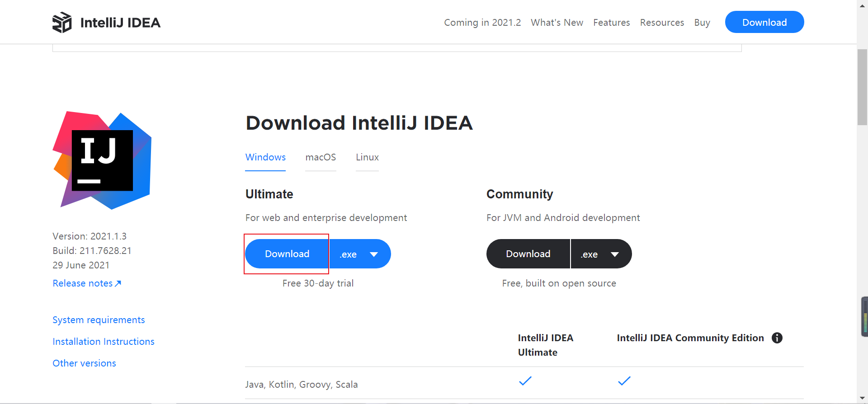Click the IntelliJ IDEA header title text
The image size is (868, 404).
click(120, 23)
